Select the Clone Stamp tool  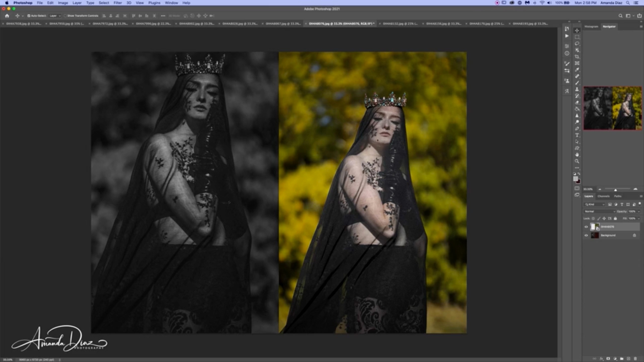pos(577,89)
